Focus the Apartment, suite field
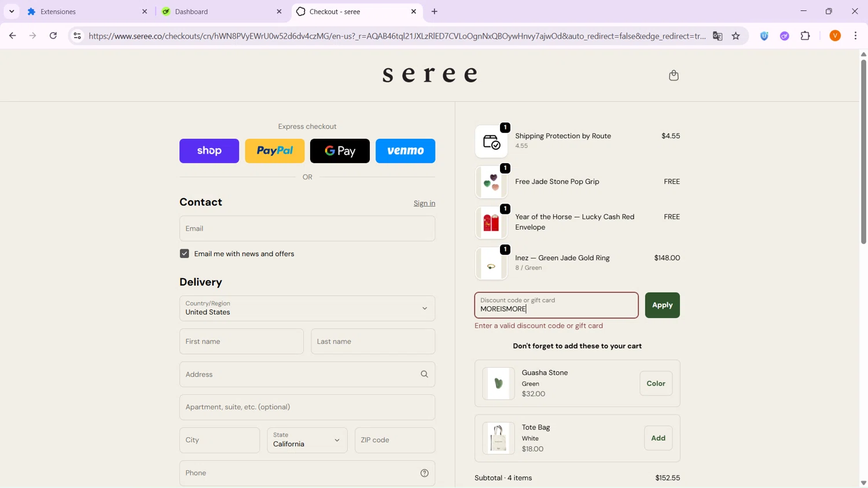The width and height of the screenshot is (868, 488). pyautogui.click(x=307, y=407)
